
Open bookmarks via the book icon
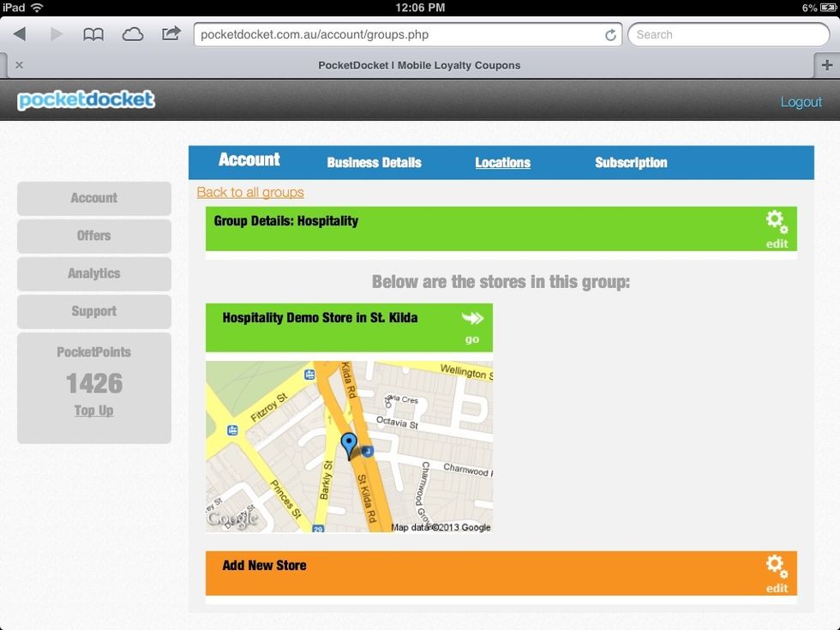pos(93,34)
